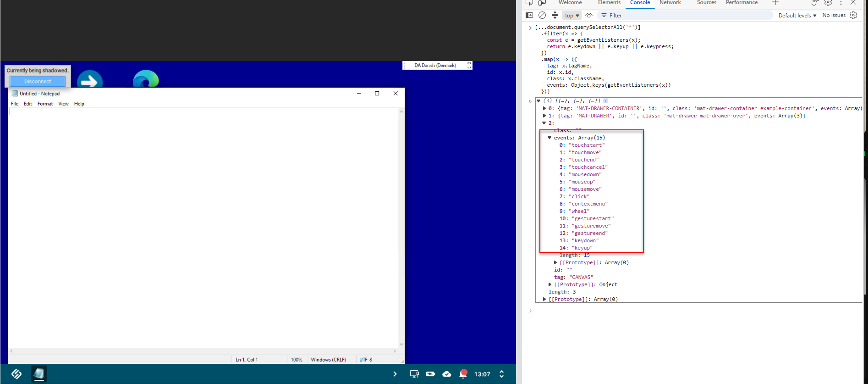Click the battery icon in the system tray

pyautogui.click(x=431, y=374)
